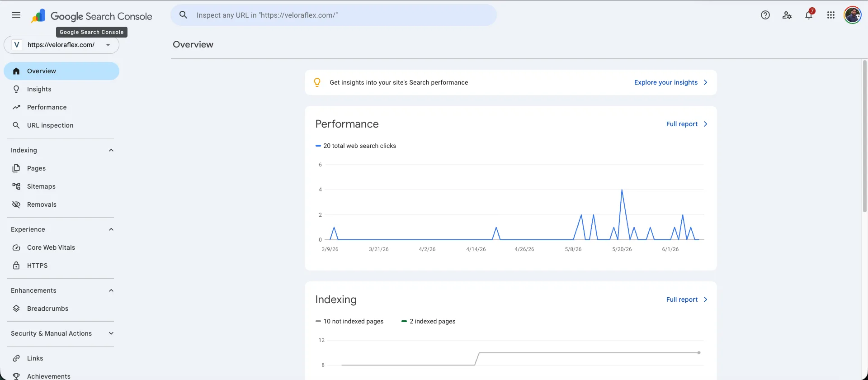Click chevron beside Performance Full report
The image size is (868, 380).
point(705,124)
